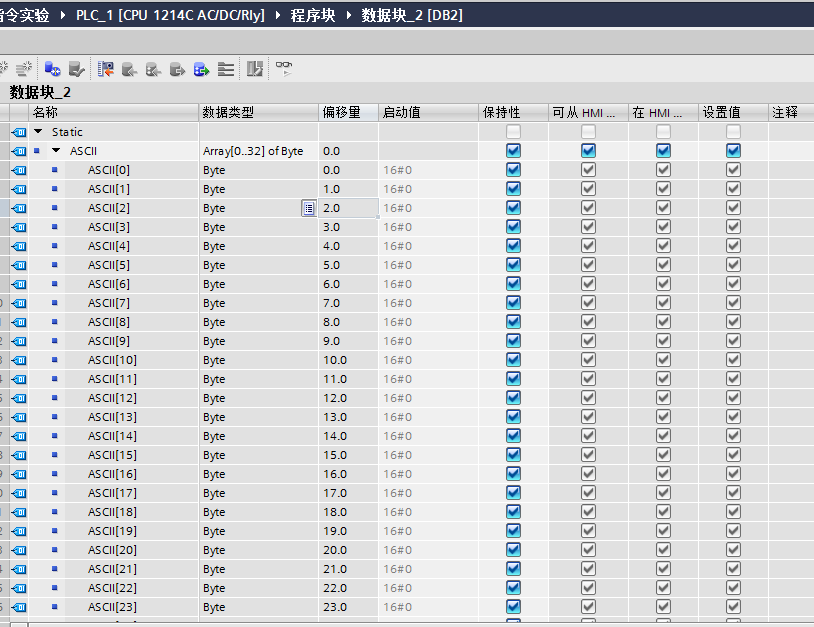The image size is (814, 627).
Task: Click the 设置值 column header
Action: tap(733, 112)
